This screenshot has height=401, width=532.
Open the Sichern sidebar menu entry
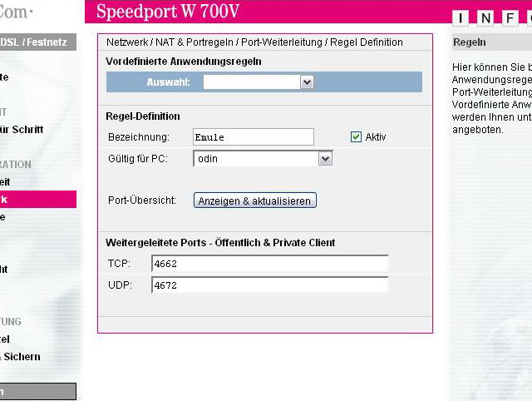pos(20,357)
